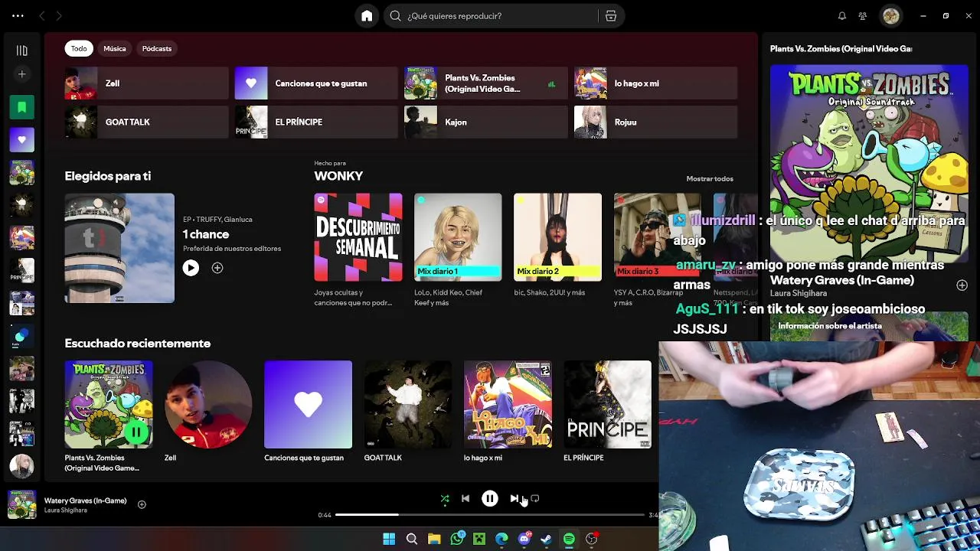
Task: Seek on the song progress bar
Action: (x=490, y=515)
